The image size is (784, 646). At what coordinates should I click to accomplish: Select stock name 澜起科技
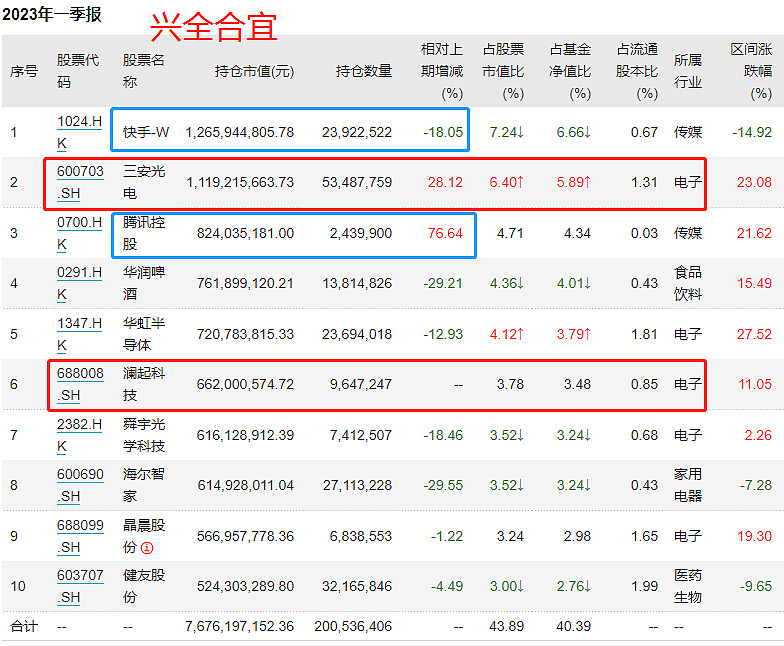pyautogui.click(x=144, y=384)
